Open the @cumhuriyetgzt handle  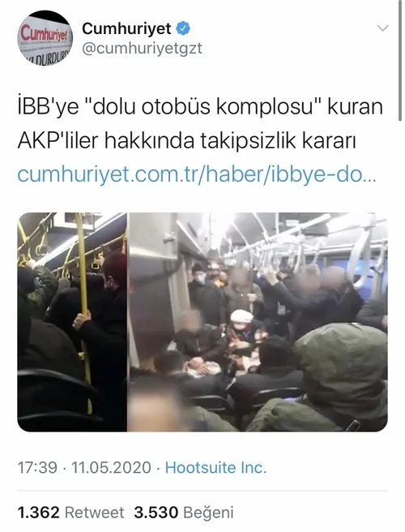[x=142, y=49]
